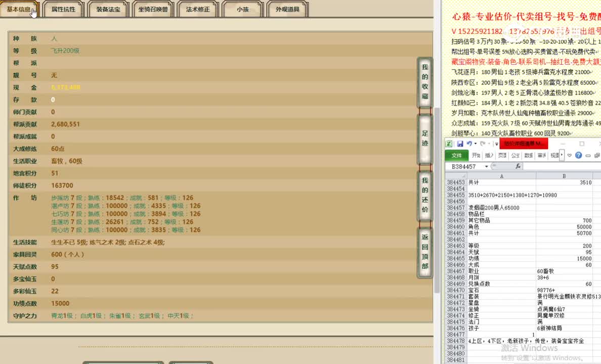This screenshot has width=601, height=364.
Task: Click the cell with value 50700
Action: (564, 233)
